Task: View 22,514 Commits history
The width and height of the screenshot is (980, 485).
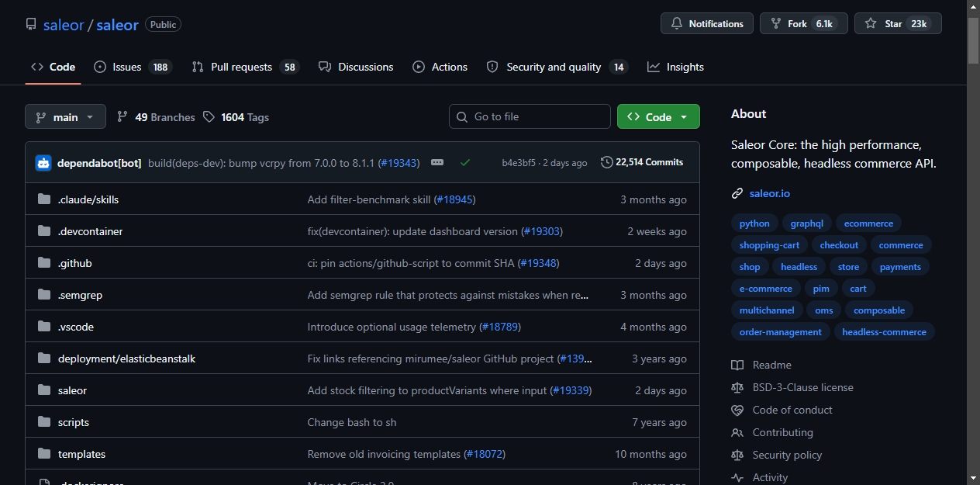Action: [642, 162]
